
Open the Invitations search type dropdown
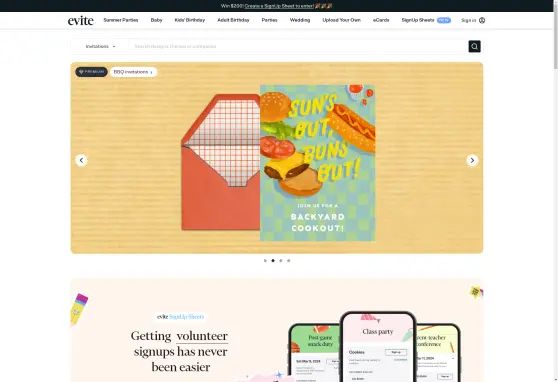coord(100,46)
